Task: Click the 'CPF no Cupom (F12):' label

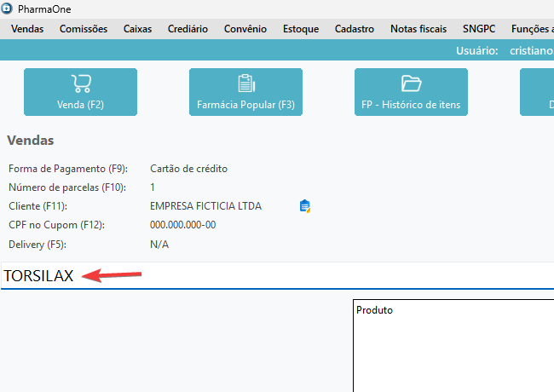Action: click(x=56, y=225)
